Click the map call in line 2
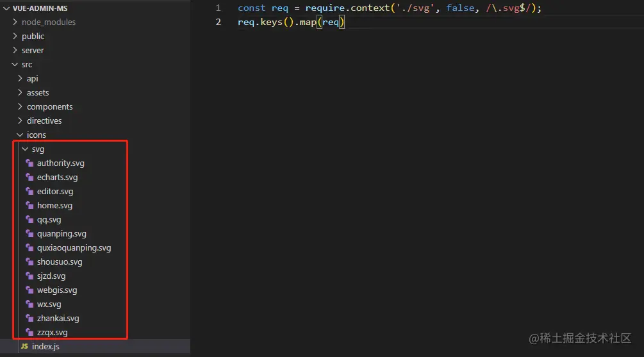Viewport: 644px width, 357px height. pos(308,22)
